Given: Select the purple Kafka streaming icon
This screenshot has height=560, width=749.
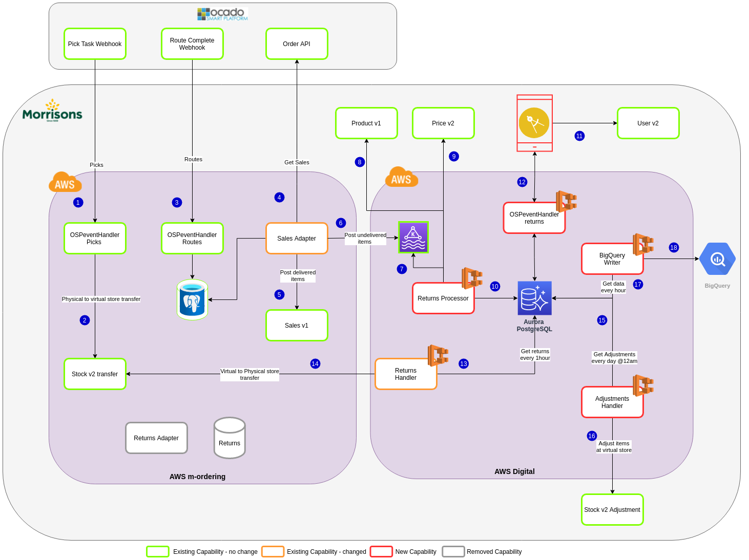Looking at the screenshot, I should (413, 238).
